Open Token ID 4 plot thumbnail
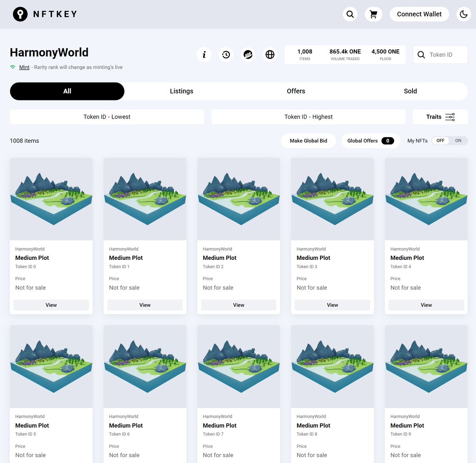The image size is (476, 463). [x=426, y=199]
